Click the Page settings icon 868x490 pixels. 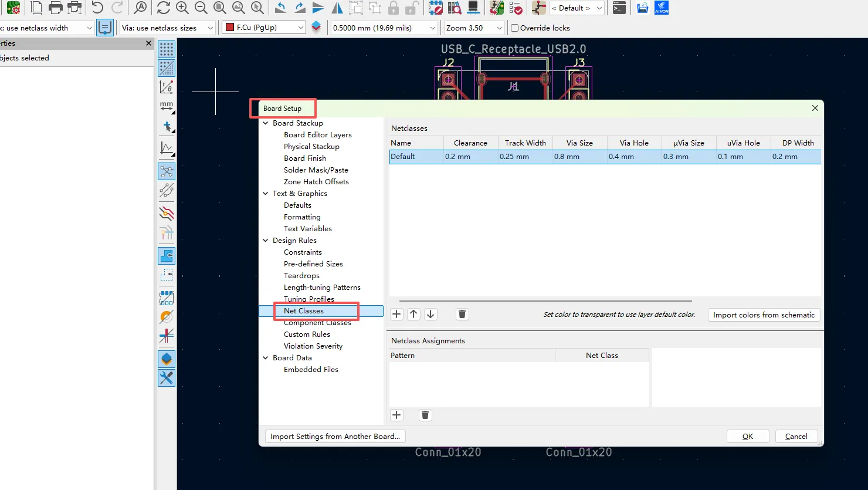click(x=36, y=8)
